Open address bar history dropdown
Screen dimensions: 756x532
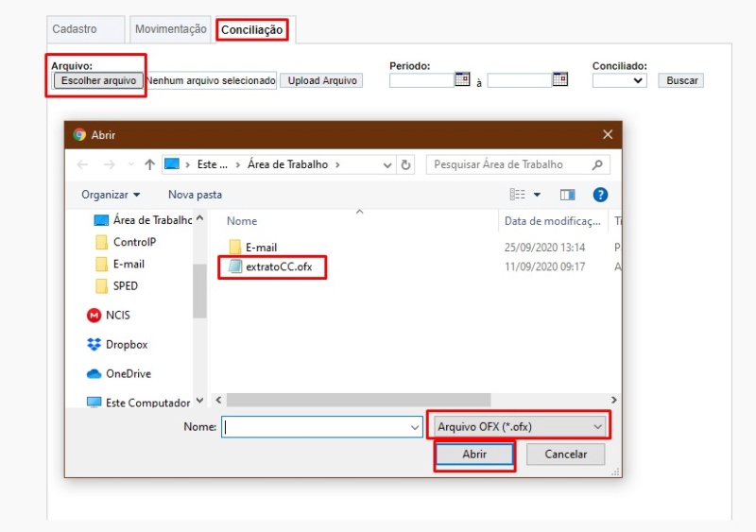tap(387, 165)
